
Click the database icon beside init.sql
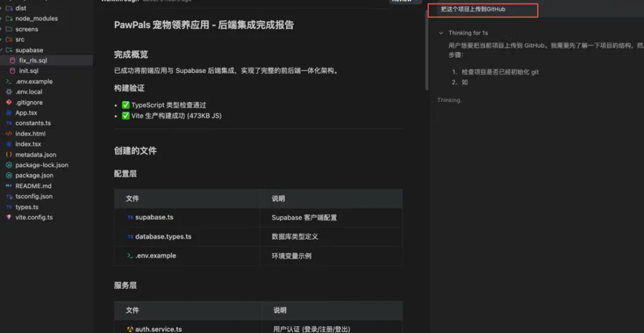point(13,71)
